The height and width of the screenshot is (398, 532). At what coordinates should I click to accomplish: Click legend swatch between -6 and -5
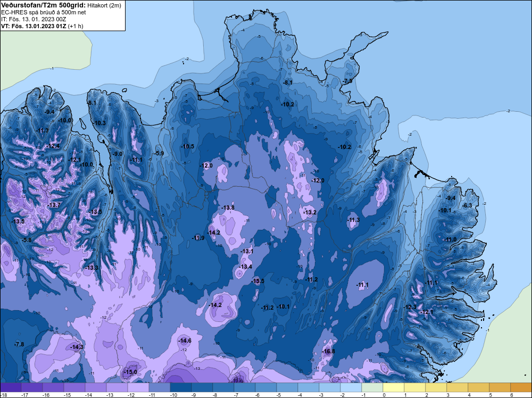click(266, 387)
